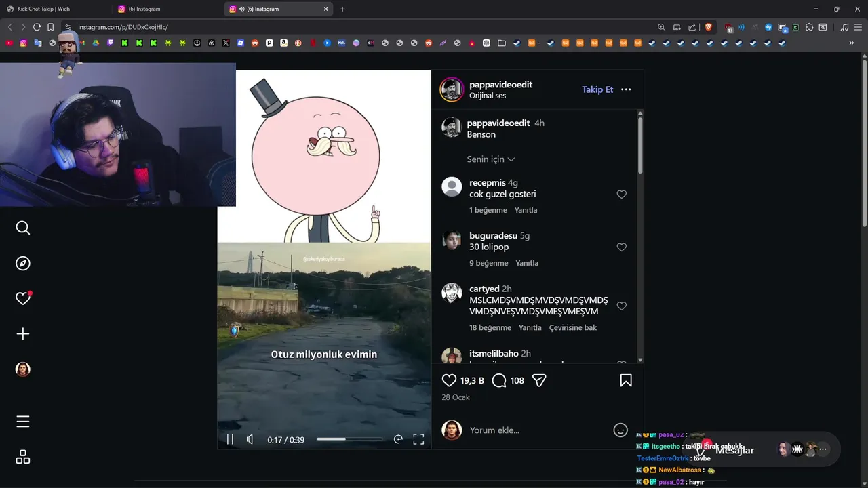Open the media control music note icon
This screenshot has width=868, height=488.
pos(844,27)
